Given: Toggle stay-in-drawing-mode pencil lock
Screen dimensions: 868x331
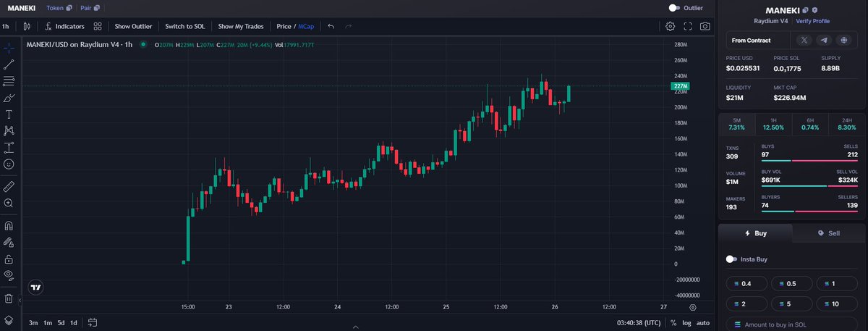Looking at the screenshot, I should coord(9,242).
